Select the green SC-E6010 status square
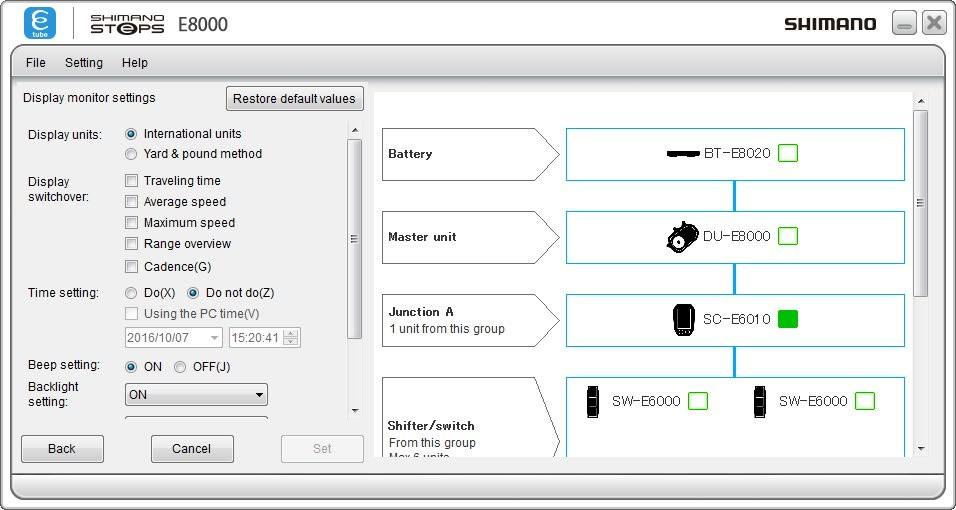Image resolution: width=956 pixels, height=510 pixels. pyautogui.click(x=788, y=319)
